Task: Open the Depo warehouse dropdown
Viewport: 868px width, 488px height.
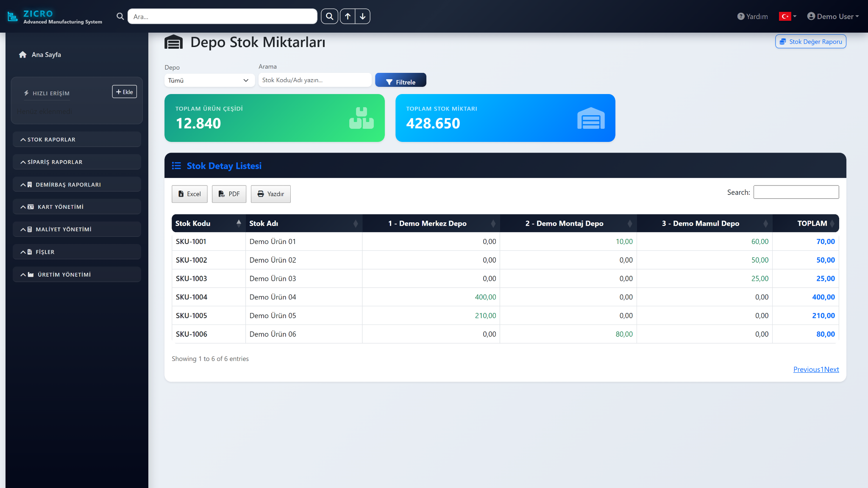Action: [209, 80]
